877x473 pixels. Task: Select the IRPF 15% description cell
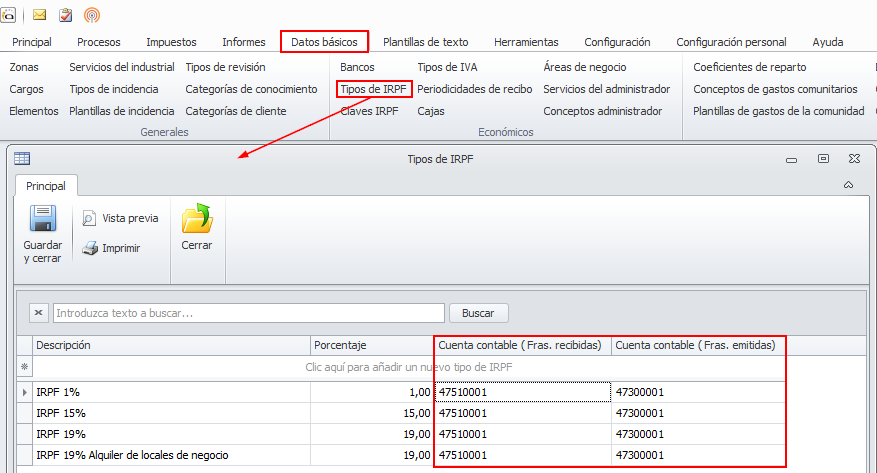click(x=172, y=413)
